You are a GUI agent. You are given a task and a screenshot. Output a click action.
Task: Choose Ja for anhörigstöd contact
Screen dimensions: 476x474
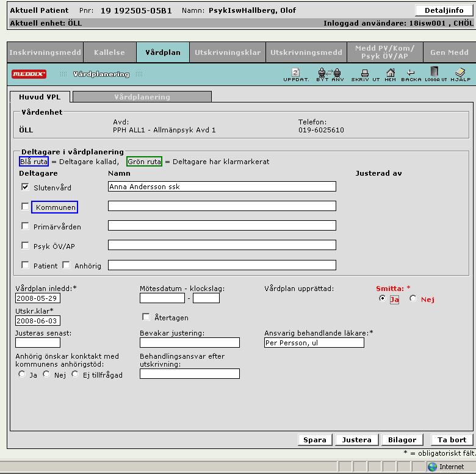(x=22, y=374)
